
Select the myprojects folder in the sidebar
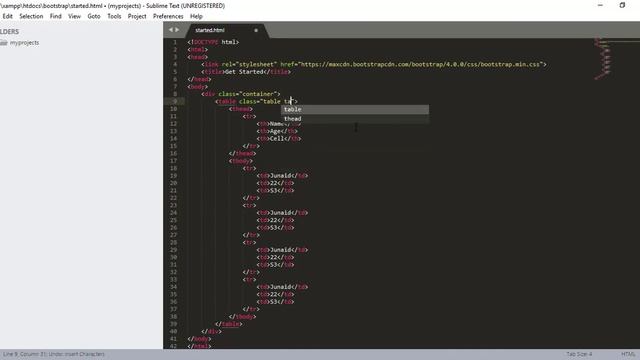[x=24, y=42]
